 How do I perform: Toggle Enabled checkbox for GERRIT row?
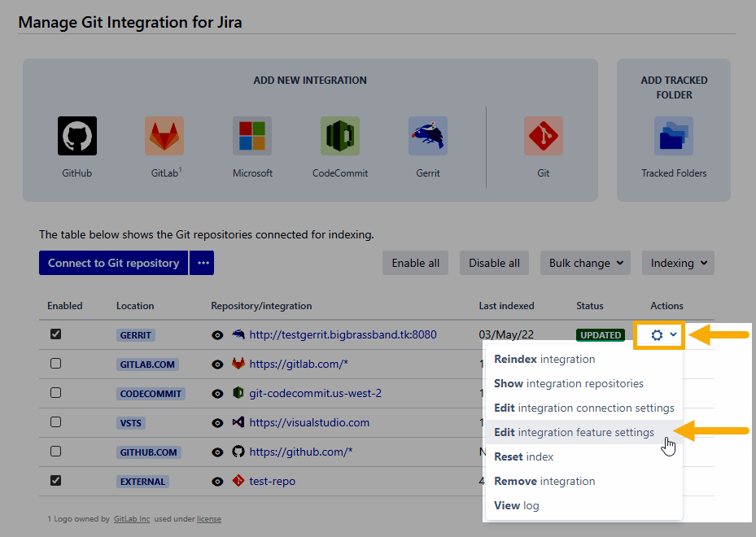tap(56, 334)
